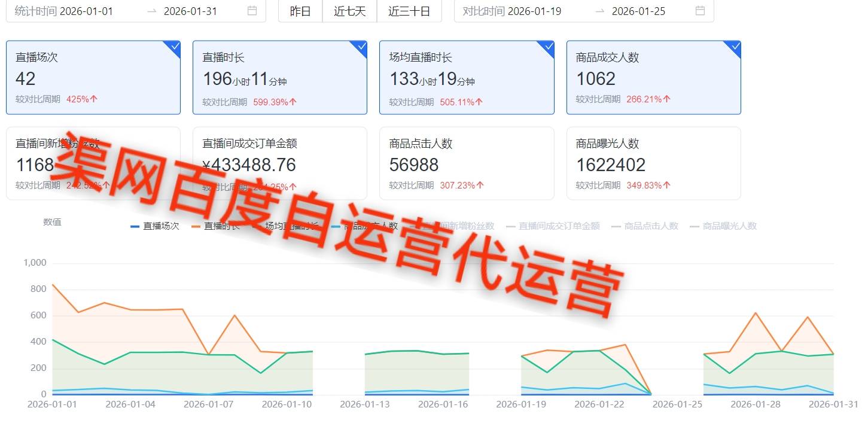The height and width of the screenshot is (423, 868).
Task: Uncheck the 直播场次 metric card
Action: pyautogui.click(x=93, y=77)
